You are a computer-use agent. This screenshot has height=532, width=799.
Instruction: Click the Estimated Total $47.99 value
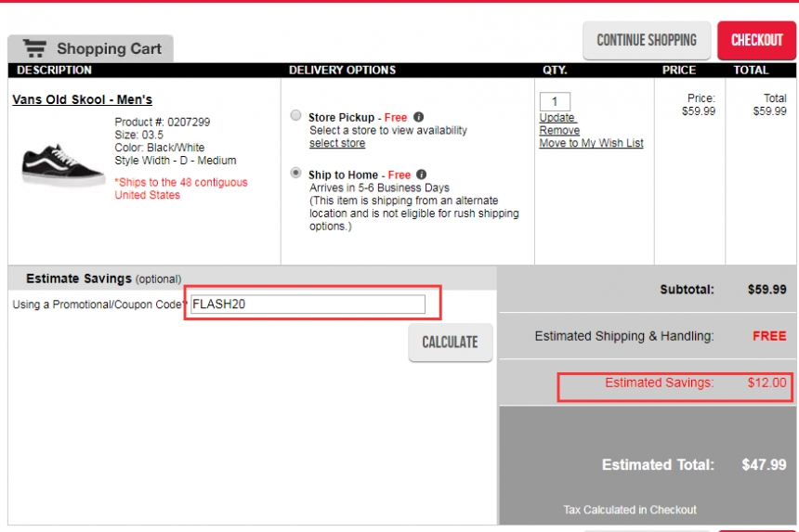[x=764, y=465]
